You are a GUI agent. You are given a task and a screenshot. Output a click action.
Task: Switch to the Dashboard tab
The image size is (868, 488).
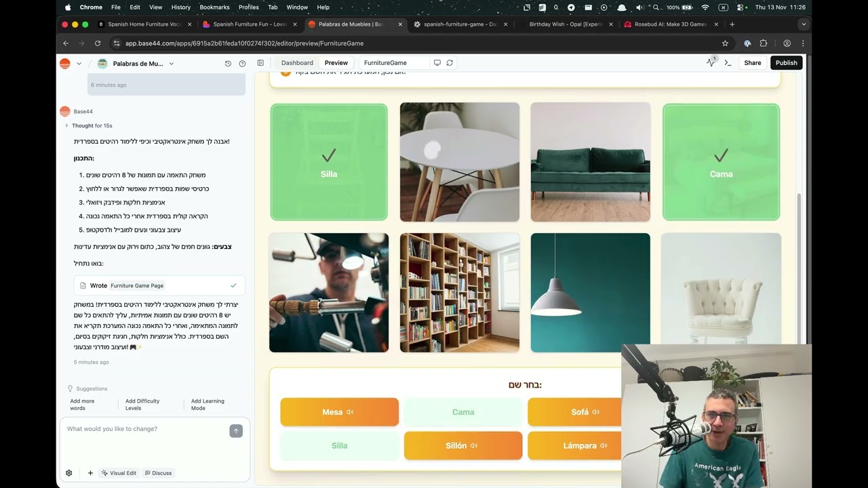[297, 63]
